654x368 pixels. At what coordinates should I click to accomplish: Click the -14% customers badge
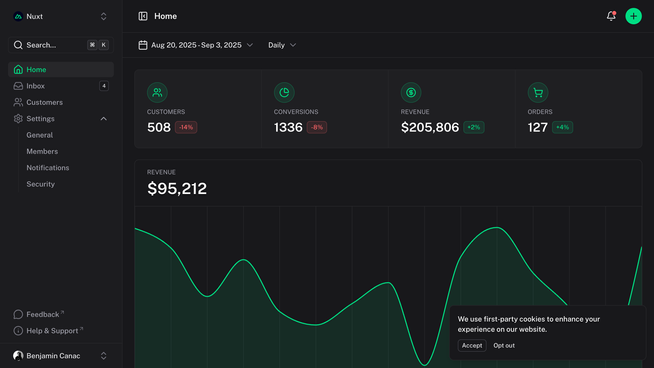pos(186,127)
